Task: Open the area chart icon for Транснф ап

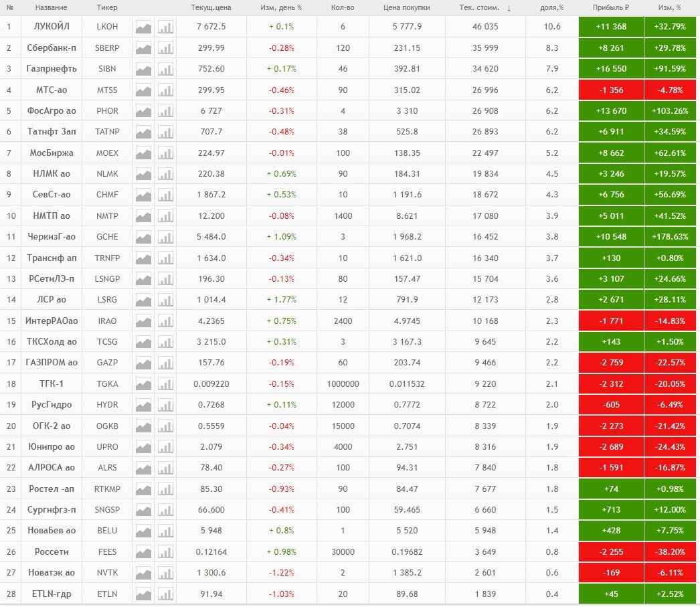Action: pos(143,258)
